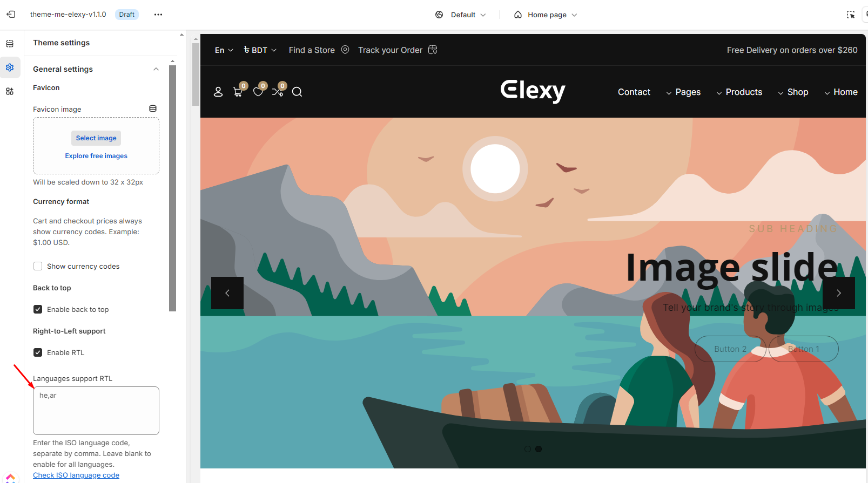
Task: Open the Products menu in store navigation
Action: point(739,92)
